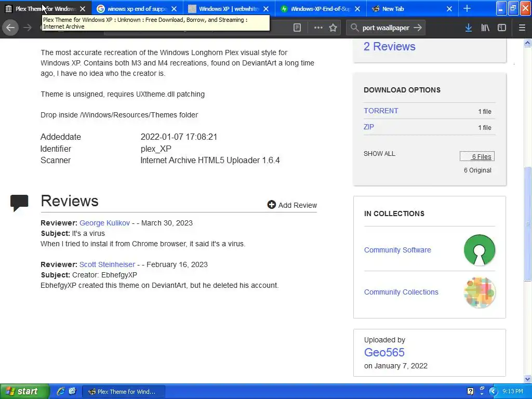532x399 pixels.
Task: Open the Community Collections link
Action: tap(401, 292)
